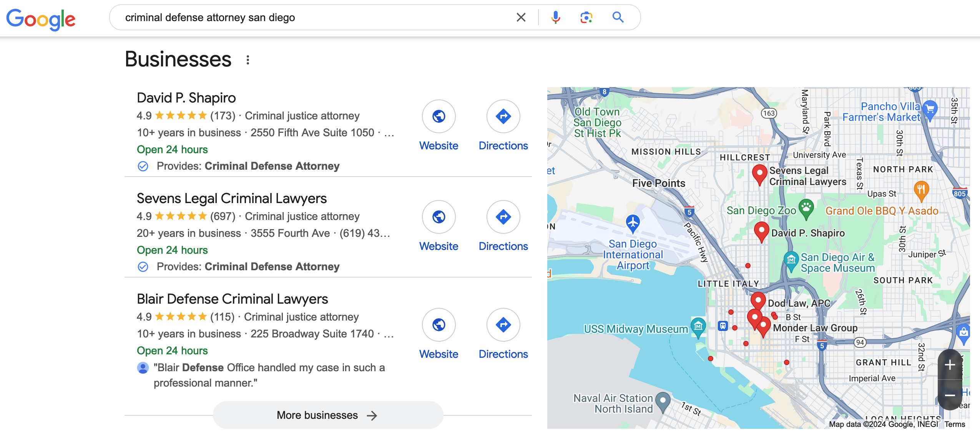The height and width of the screenshot is (443, 980).
Task: Click Old Town San Diego map label
Action: tap(597, 122)
